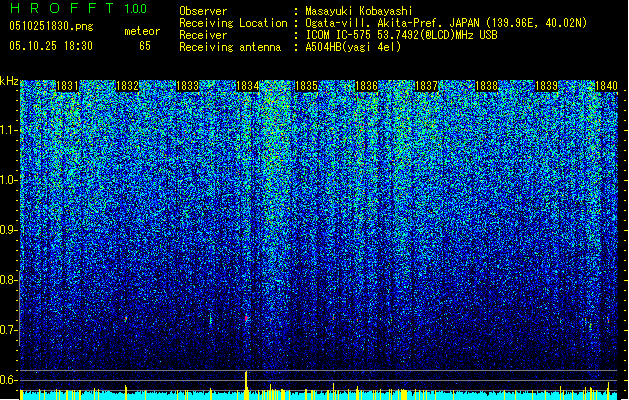Screen dimensions: 629x400
Task: Click the observer name Masayuki Kobayashi
Action: click(359, 11)
